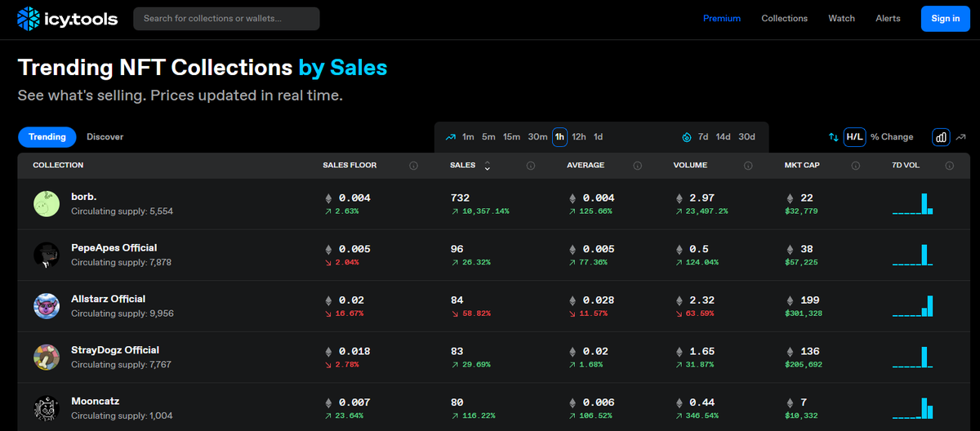Sort by the Volume column header
This screenshot has height=431, width=980.
pyautogui.click(x=690, y=166)
